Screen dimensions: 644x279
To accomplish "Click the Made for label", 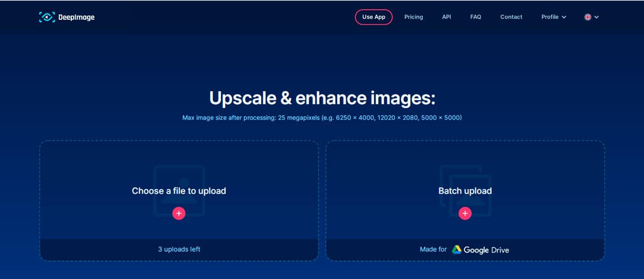I will pyautogui.click(x=433, y=249).
